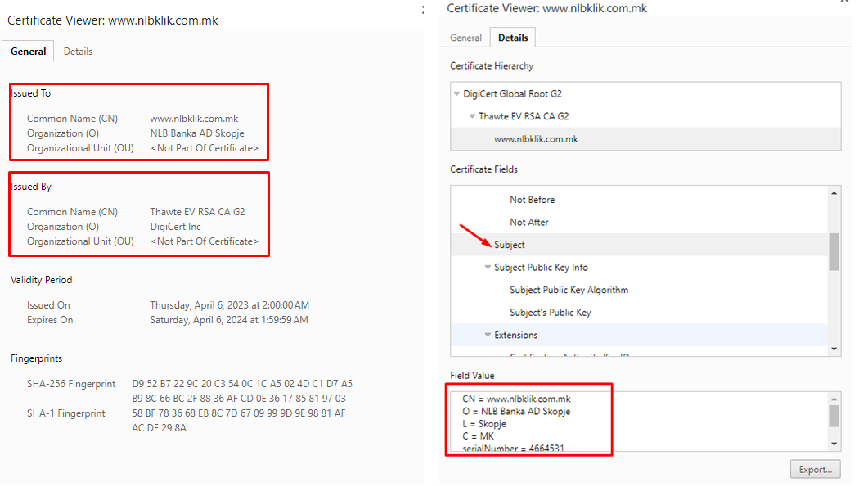The image size is (868, 487).
Task: Select the Subject certificate field
Action: click(x=640, y=245)
